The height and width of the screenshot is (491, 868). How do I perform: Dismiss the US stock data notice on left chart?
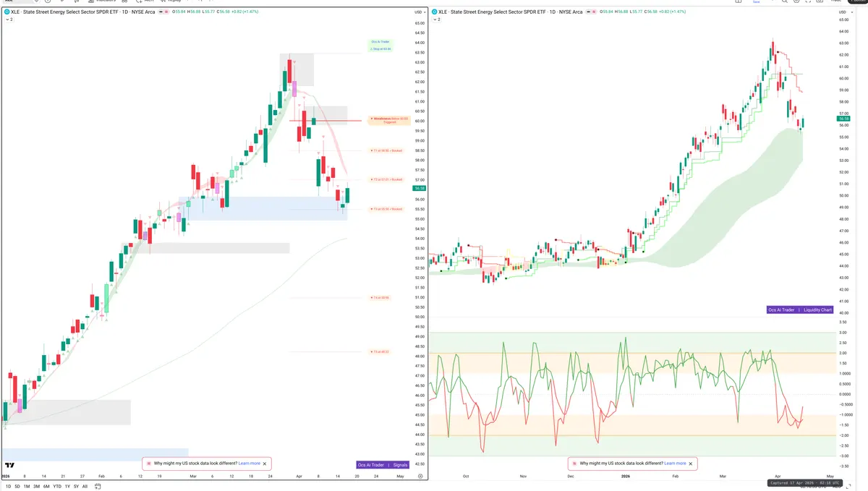click(x=265, y=464)
